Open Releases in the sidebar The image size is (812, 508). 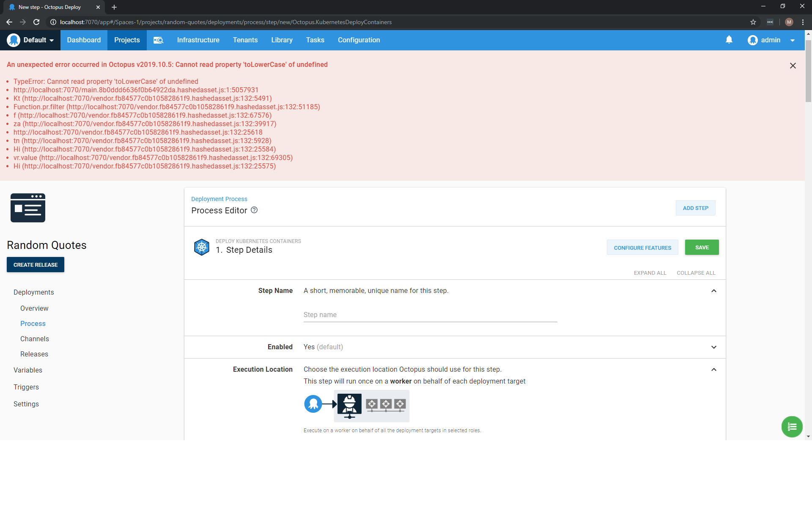coord(34,354)
